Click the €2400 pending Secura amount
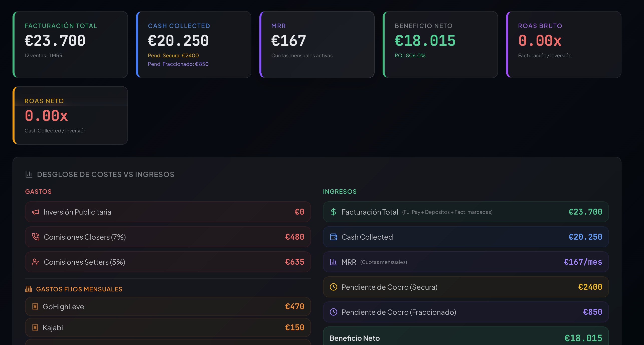Viewport: 644px width, 345px height. coord(590,287)
